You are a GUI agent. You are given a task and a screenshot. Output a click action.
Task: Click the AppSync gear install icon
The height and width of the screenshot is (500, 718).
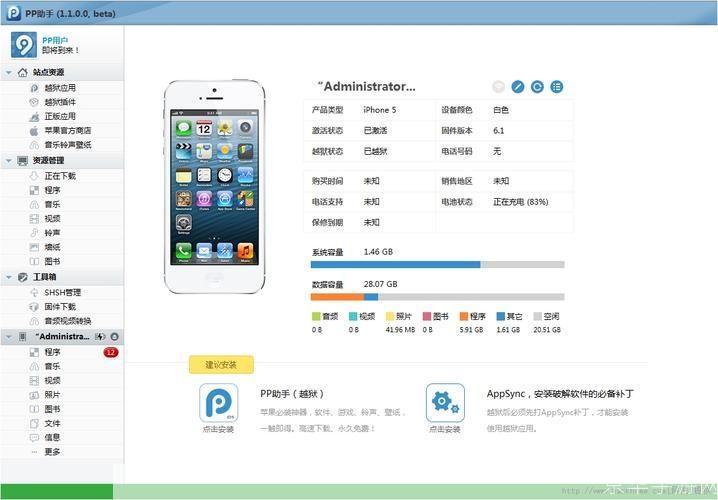[445, 403]
